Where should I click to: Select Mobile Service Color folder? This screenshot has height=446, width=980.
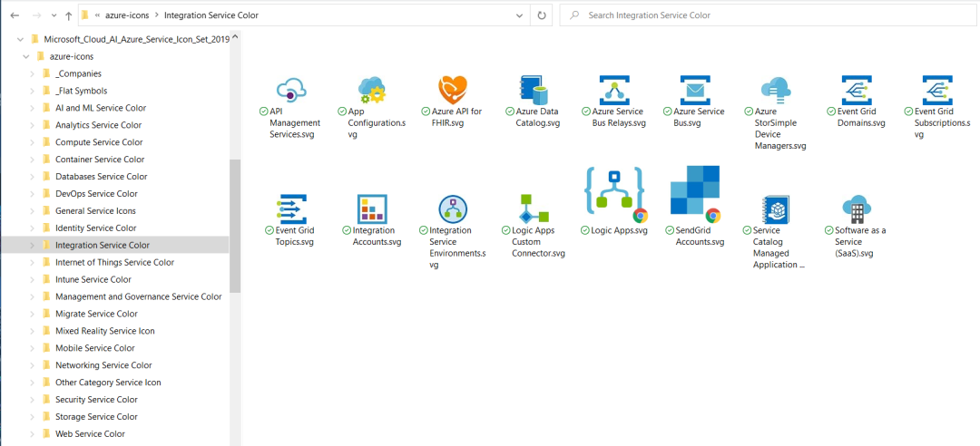[x=95, y=348]
